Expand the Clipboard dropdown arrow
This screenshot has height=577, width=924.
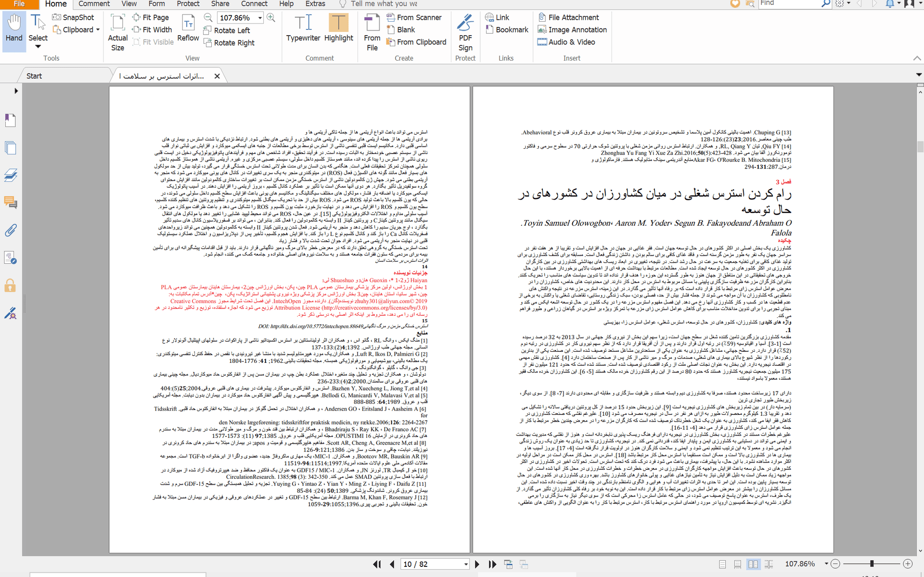click(x=98, y=30)
